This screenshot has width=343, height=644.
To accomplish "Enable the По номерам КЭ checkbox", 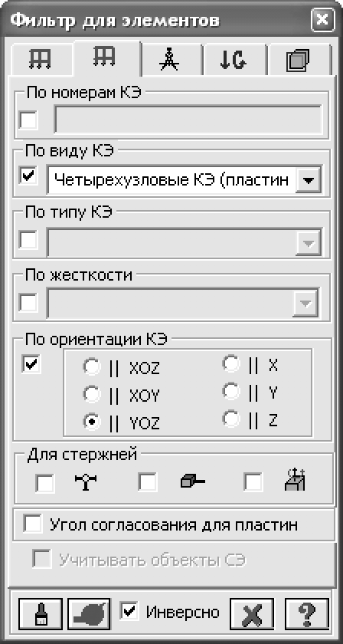I will tap(29, 120).
